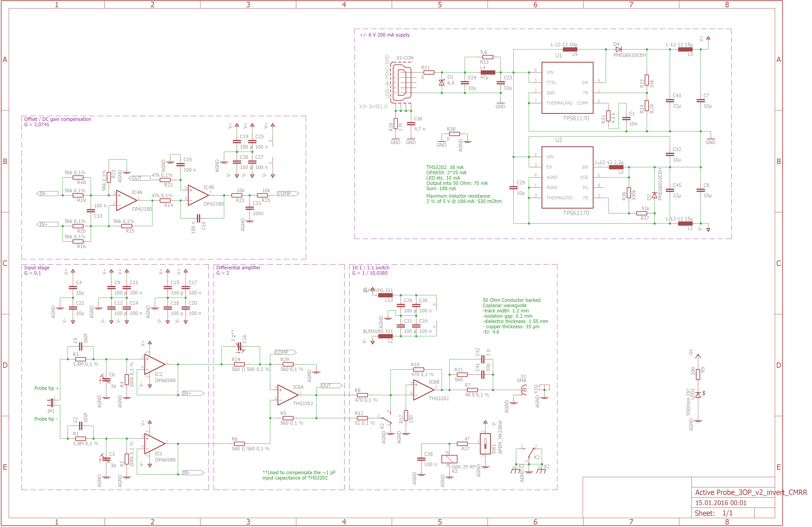The height and width of the screenshot is (527, 812).
Task: Select the 'TPS61170' part name
Action: pyautogui.click(x=576, y=118)
